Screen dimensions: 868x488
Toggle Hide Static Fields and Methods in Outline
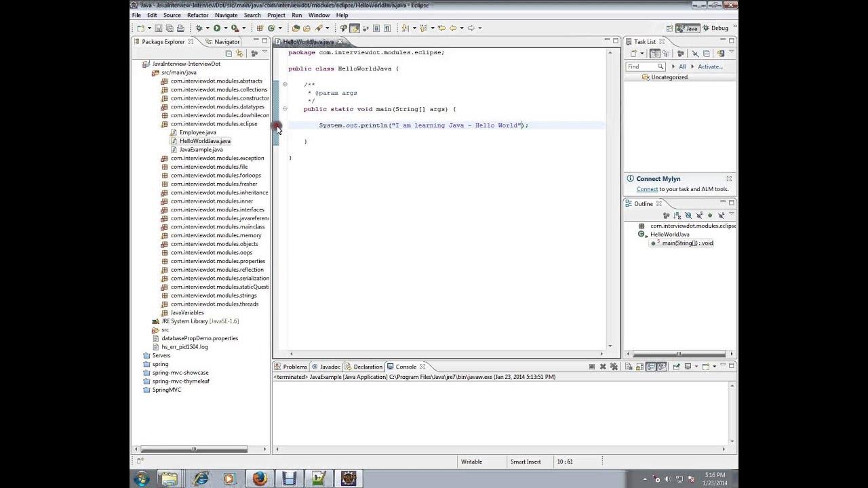699,216
